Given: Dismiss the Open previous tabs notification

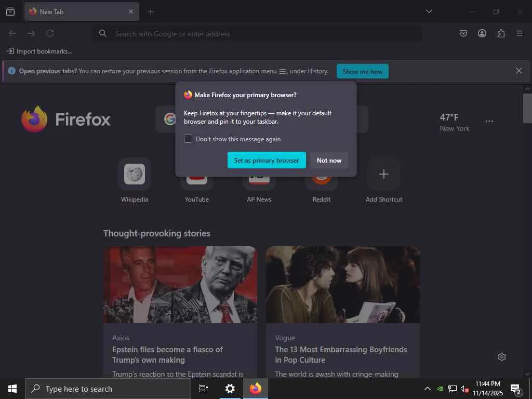Looking at the screenshot, I should coord(519,71).
